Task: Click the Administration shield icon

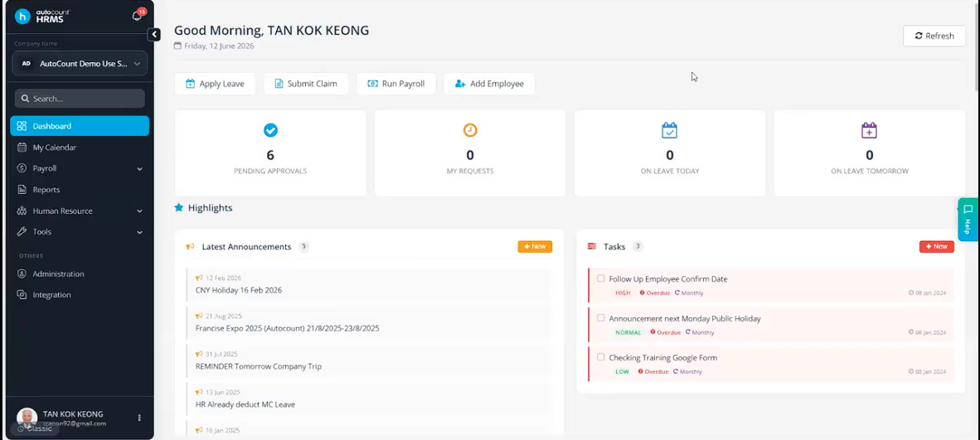Action: tap(22, 273)
